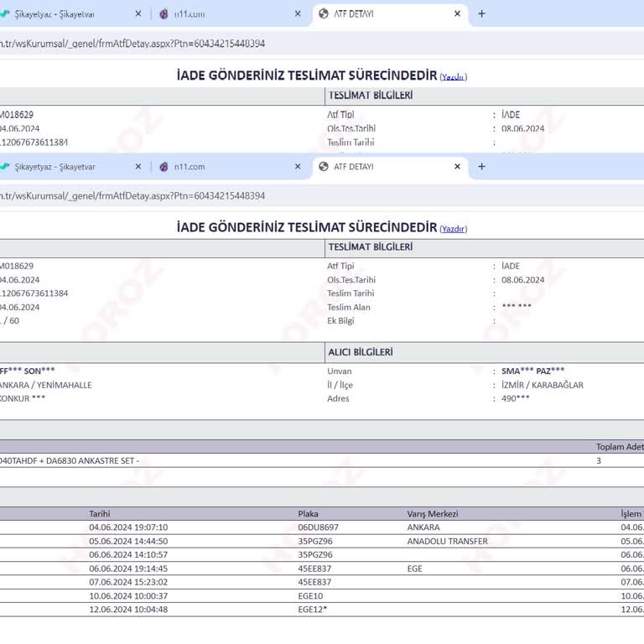
Task: Click plate 35PGZ96 in 05.06.2024 row
Action: pos(315,541)
